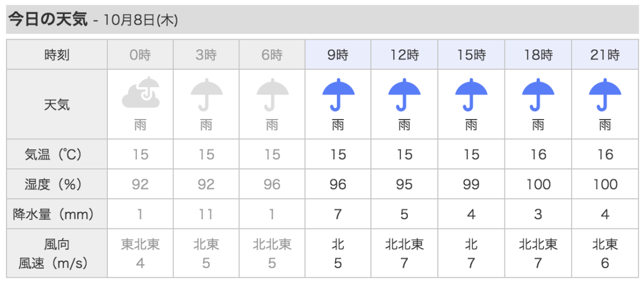The height and width of the screenshot is (283, 644).
Task: Click the 気温（℃） row label
Action: (54, 155)
